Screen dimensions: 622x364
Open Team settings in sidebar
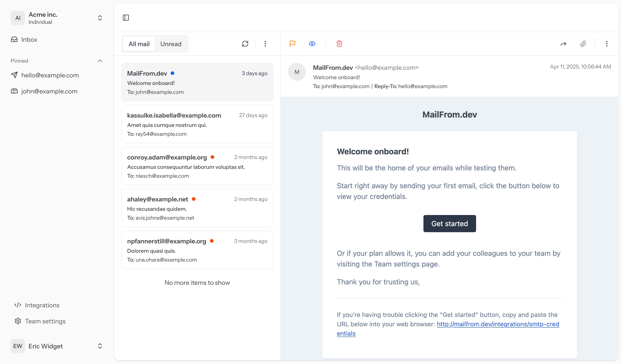pyautogui.click(x=45, y=321)
